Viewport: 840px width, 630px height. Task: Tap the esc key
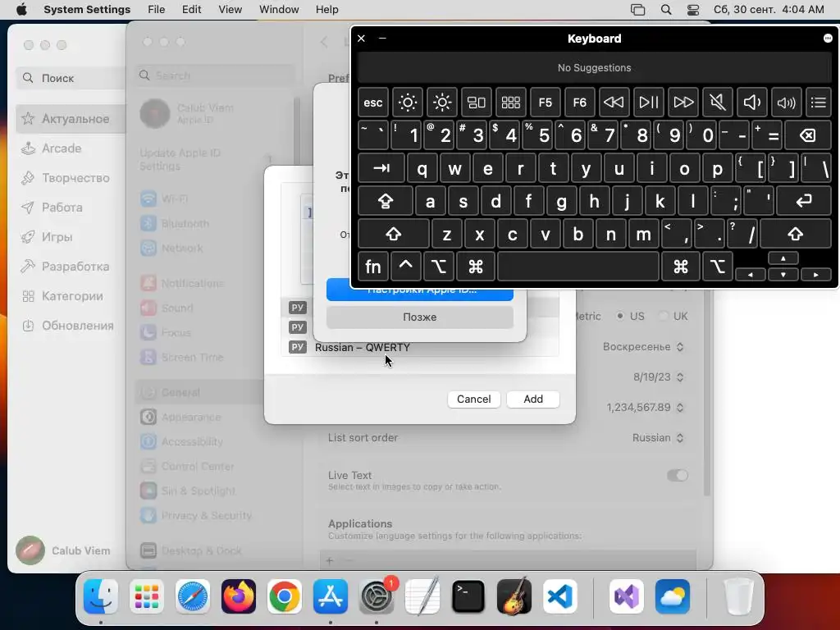point(373,103)
